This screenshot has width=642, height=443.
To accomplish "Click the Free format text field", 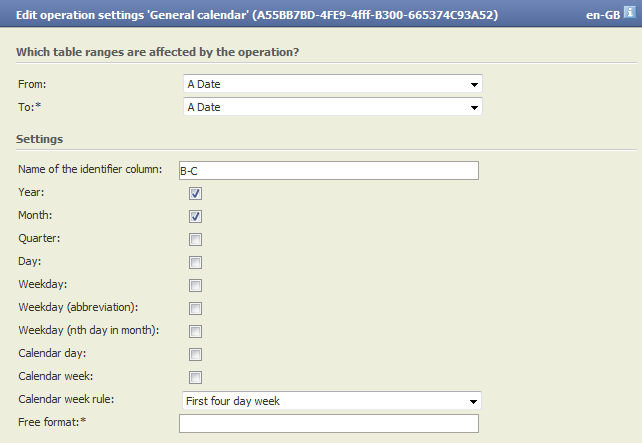I will 329,423.
